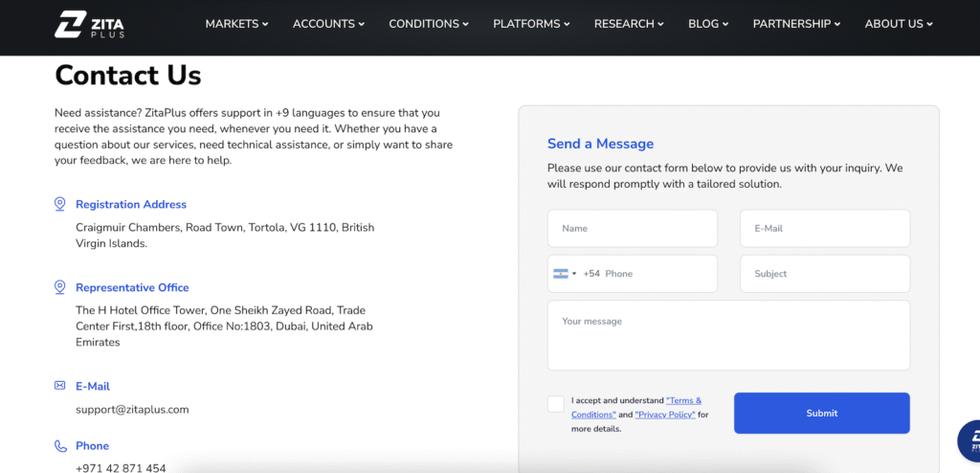Open the ZitaPlus floating chat widget

970,441
